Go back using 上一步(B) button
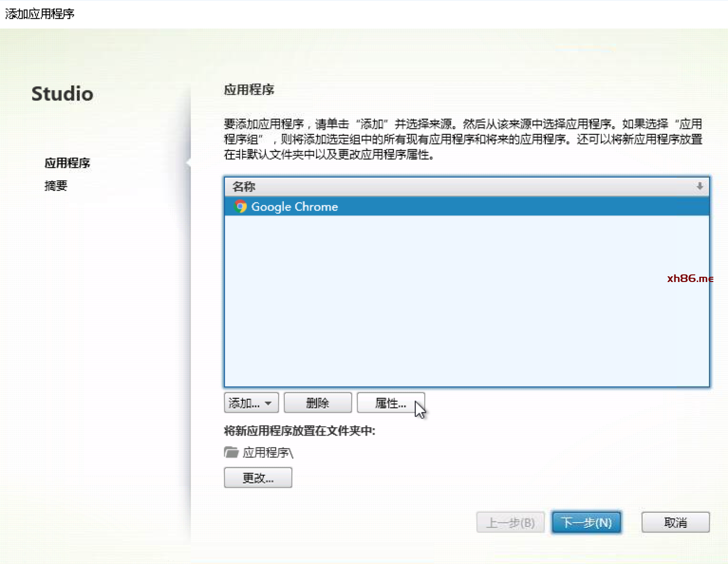The image size is (728, 564). pyautogui.click(x=510, y=523)
